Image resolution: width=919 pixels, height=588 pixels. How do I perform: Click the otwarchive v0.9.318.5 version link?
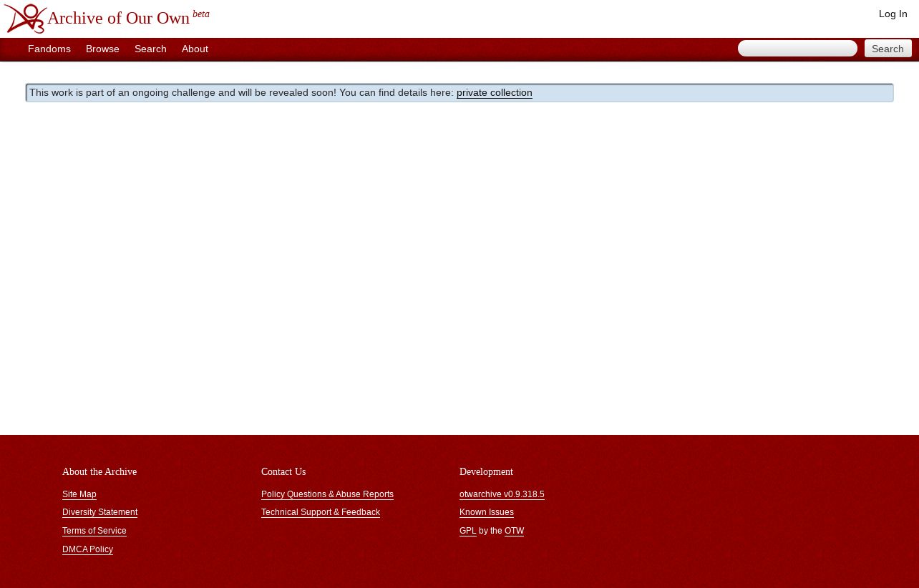coord(502,494)
